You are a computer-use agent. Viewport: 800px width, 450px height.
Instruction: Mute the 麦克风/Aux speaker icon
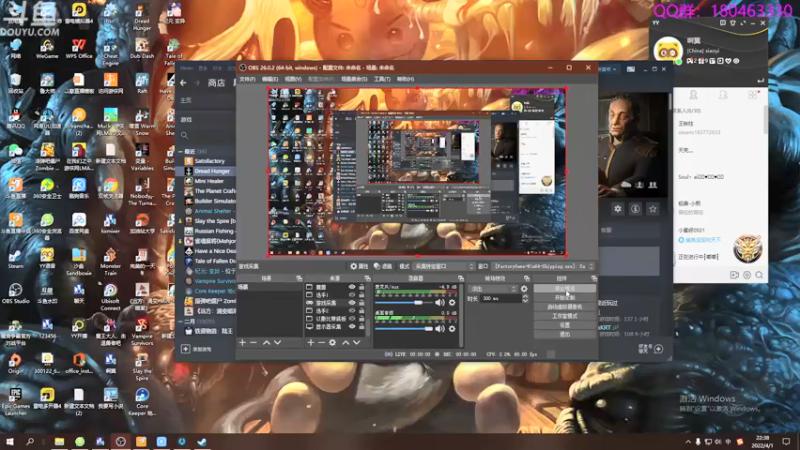click(x=440, y=303)
